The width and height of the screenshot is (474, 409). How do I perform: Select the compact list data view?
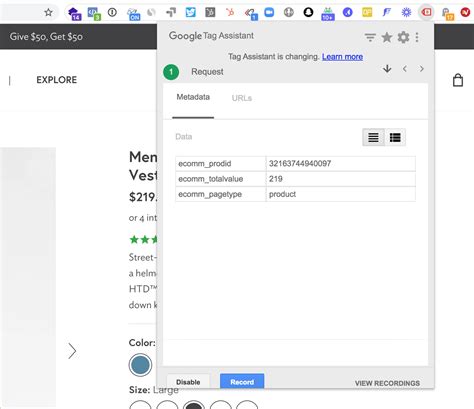pyautogui.click(x=373, y=137)
